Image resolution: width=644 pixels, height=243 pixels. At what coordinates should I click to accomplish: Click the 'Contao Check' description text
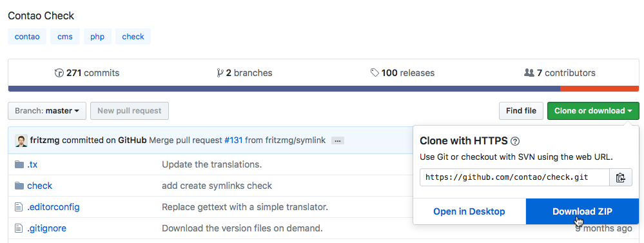coord(41,16)
